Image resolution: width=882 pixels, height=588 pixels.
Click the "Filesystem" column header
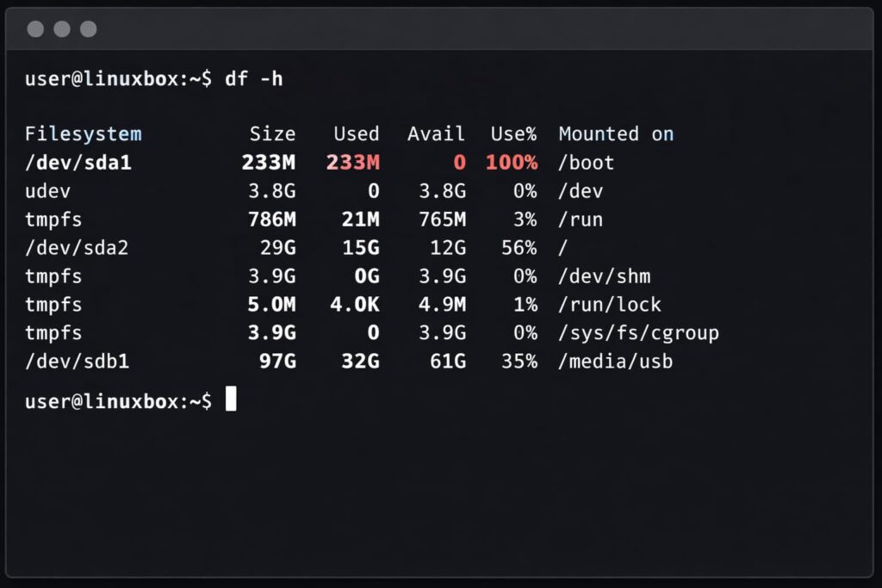tap(83, 134)
